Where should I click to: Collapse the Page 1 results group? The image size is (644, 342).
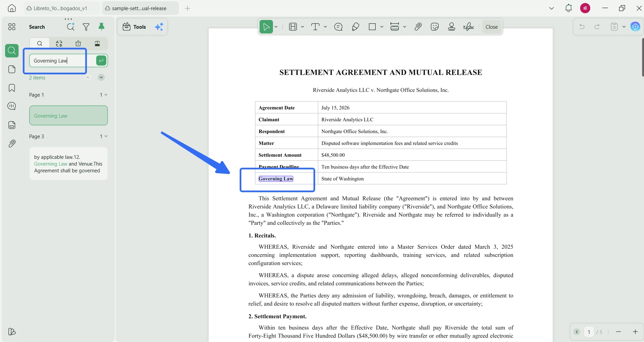click(x=106, y=95)
